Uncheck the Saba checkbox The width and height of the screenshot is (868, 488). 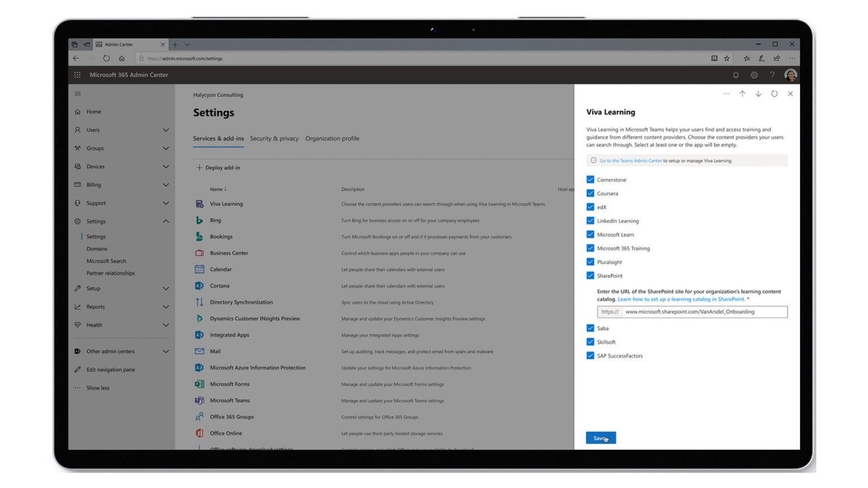(590, 328)
